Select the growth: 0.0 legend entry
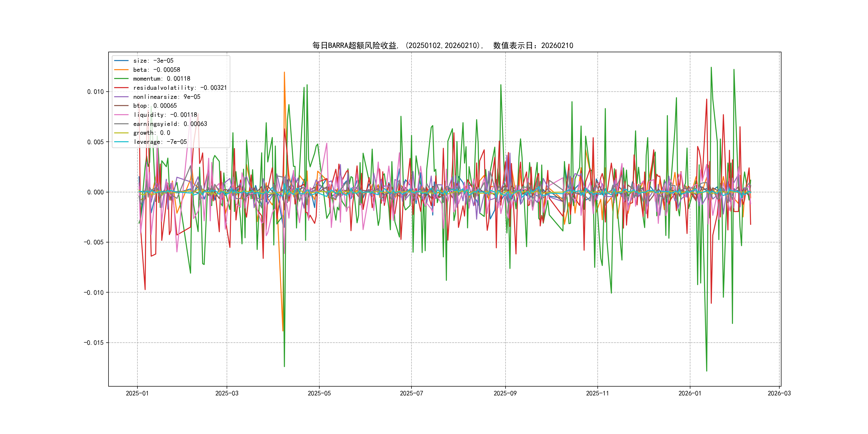Screen dimensions: 868x434 pos(151,133)
